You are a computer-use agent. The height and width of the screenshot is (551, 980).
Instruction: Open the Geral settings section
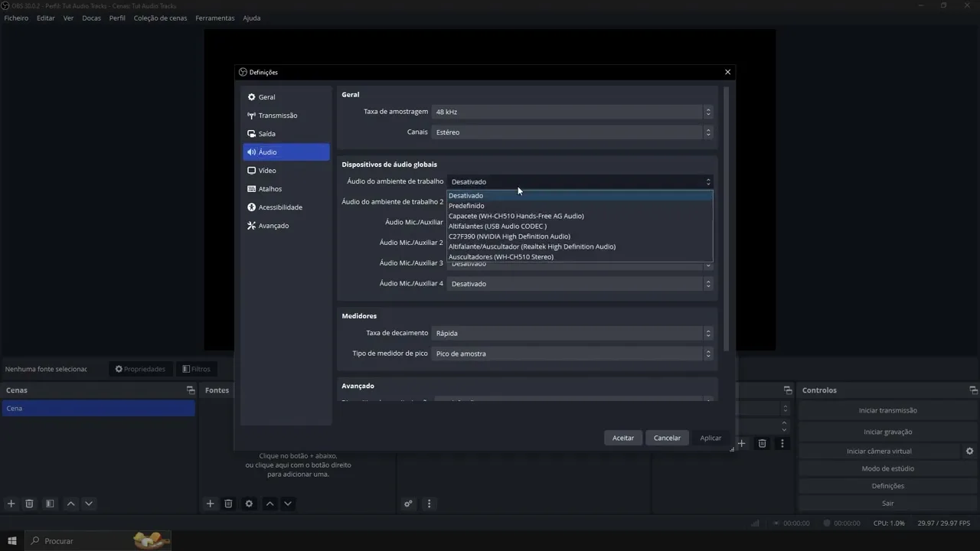[x=286, y=97]
